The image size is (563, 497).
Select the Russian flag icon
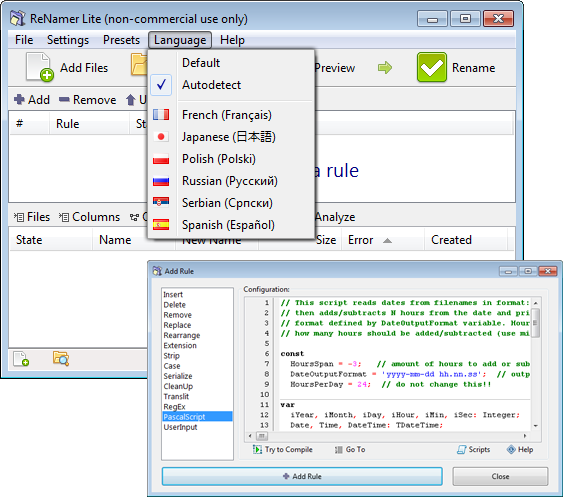(161, 181)
